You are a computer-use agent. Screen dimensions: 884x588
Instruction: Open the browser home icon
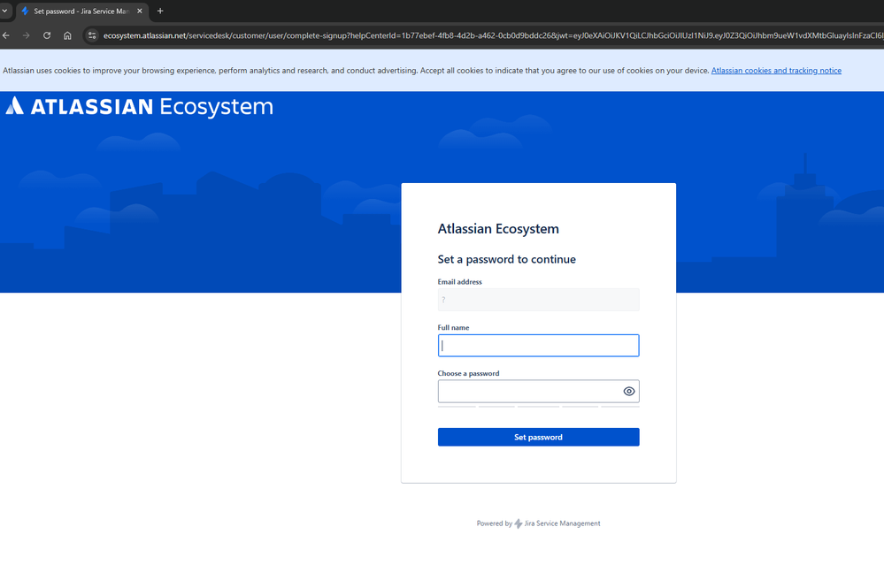click(67, 35)
